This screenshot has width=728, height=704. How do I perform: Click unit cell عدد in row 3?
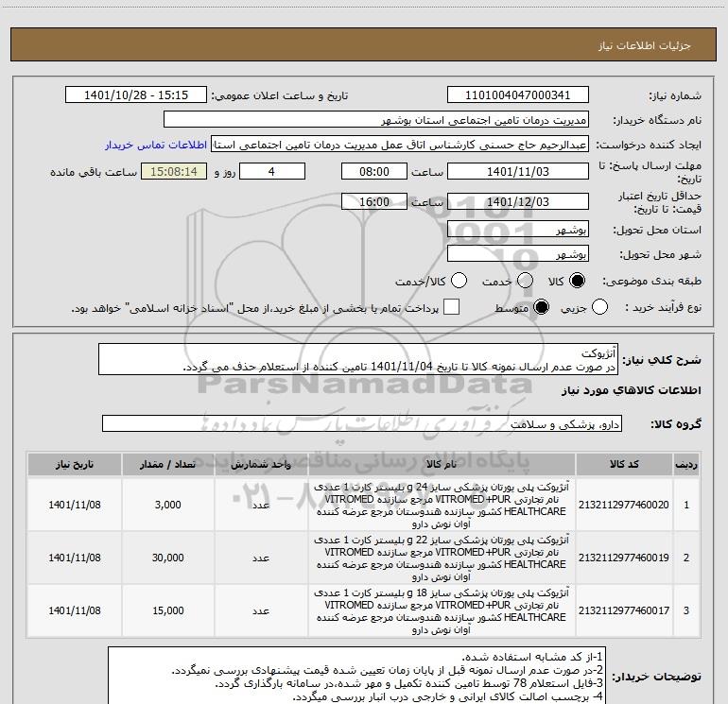pyautogui.click(x=261, y=610)
